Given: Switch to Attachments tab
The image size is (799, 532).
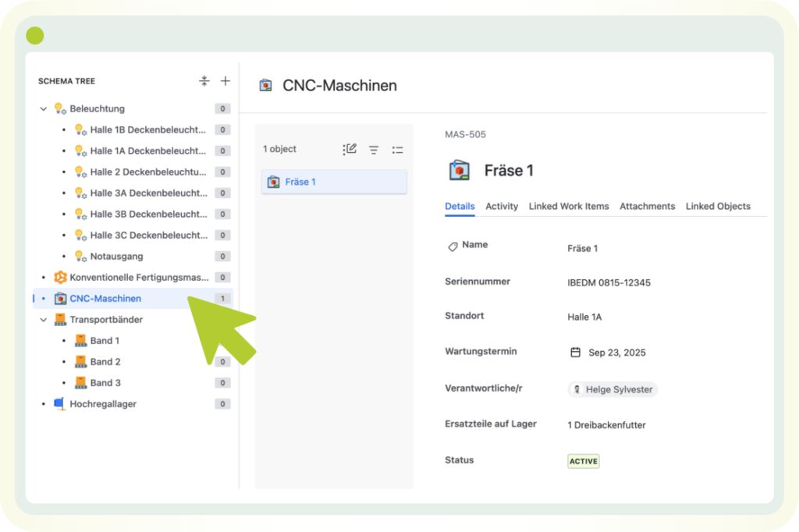Looking at the screenshot, I should click(647, 207).
